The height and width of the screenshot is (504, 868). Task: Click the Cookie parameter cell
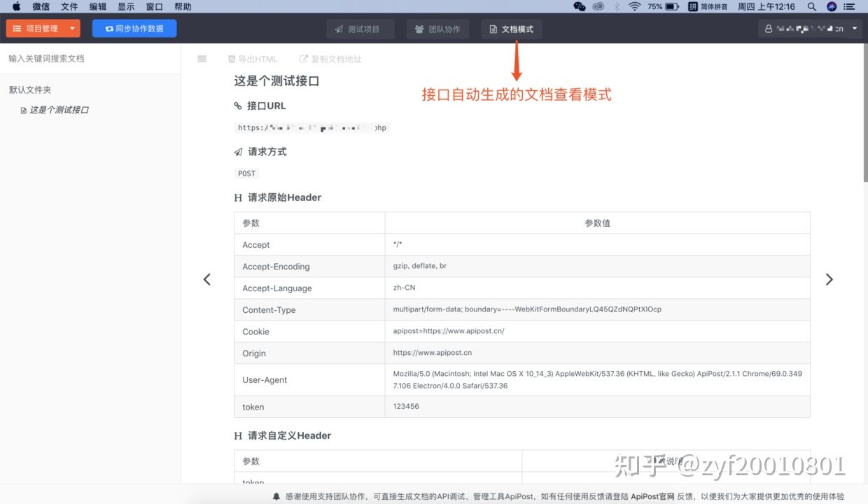click(309, 332)
